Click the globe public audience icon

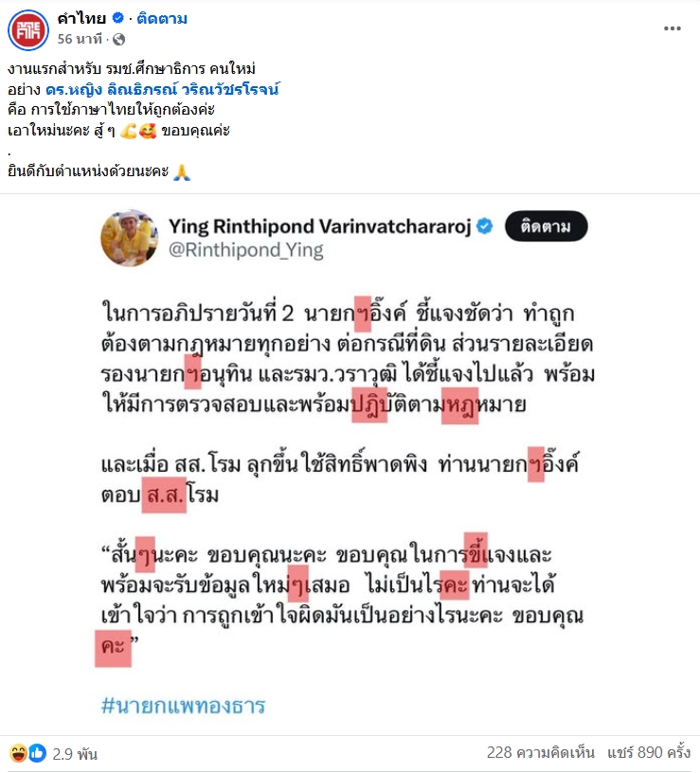[118, 40]
